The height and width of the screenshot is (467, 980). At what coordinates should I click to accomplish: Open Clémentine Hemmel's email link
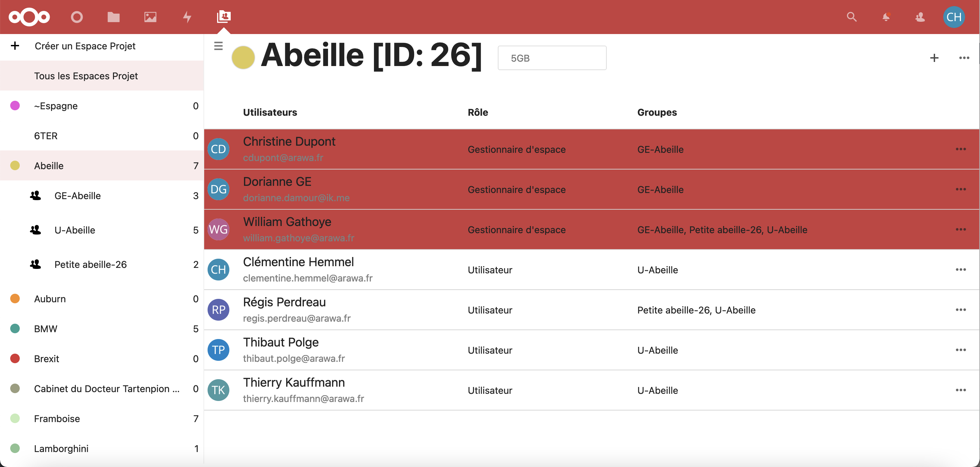(x=308, y=278)
